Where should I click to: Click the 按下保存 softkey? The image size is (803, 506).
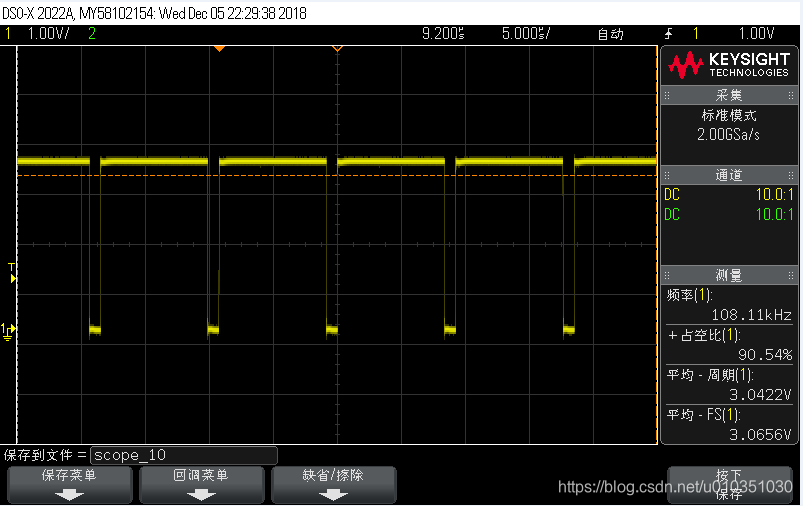[729, 484]
